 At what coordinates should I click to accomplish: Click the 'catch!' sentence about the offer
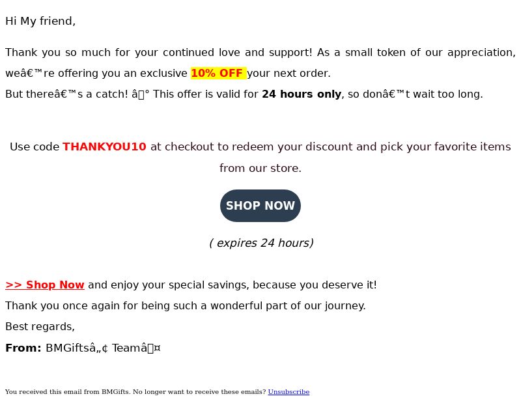click(244, 94)
